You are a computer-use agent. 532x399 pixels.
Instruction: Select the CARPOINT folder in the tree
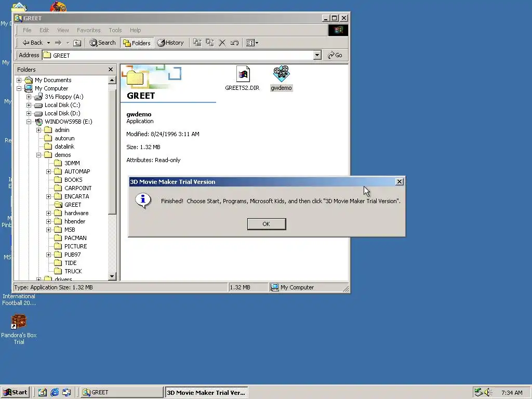78,188
